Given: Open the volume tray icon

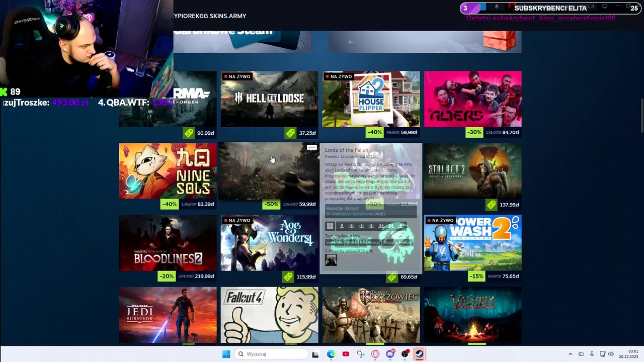Looking at the screenshot, I should click(x=611, y=354).
